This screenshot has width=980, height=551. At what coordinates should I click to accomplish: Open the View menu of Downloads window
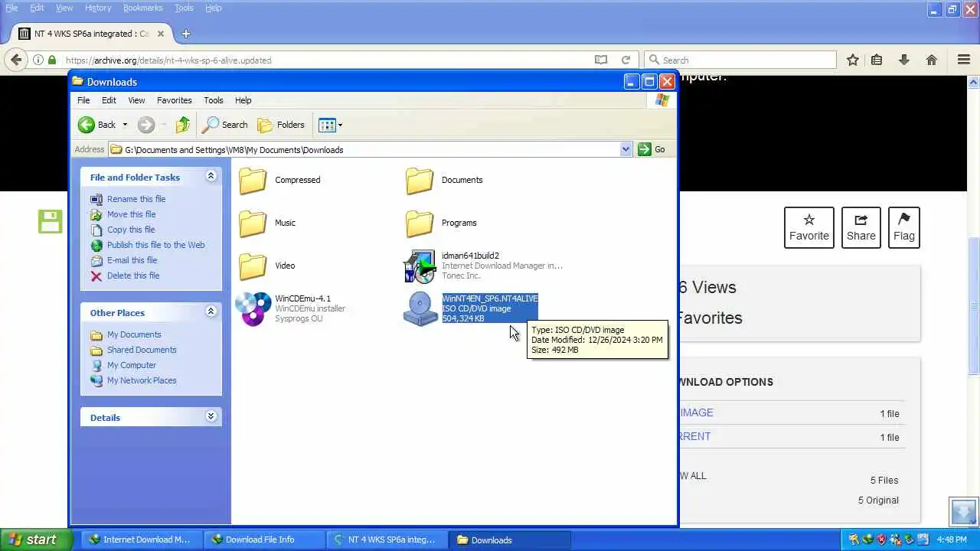coord(136,100)
